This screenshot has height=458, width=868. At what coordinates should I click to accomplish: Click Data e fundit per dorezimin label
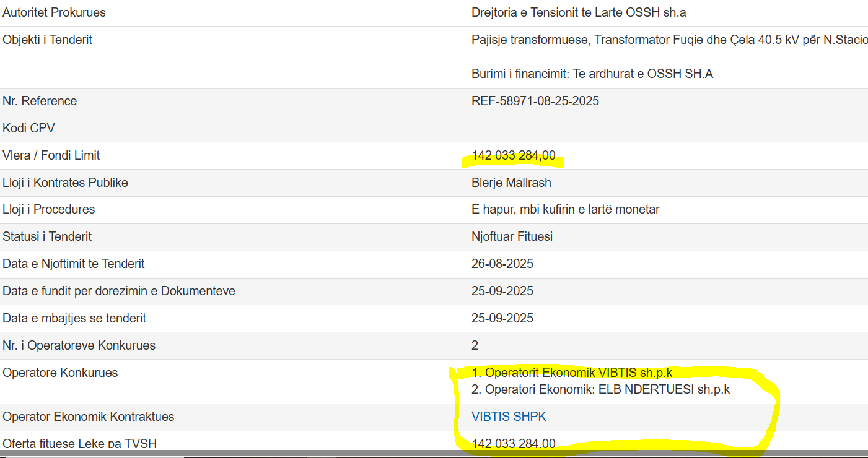(119, 291)
